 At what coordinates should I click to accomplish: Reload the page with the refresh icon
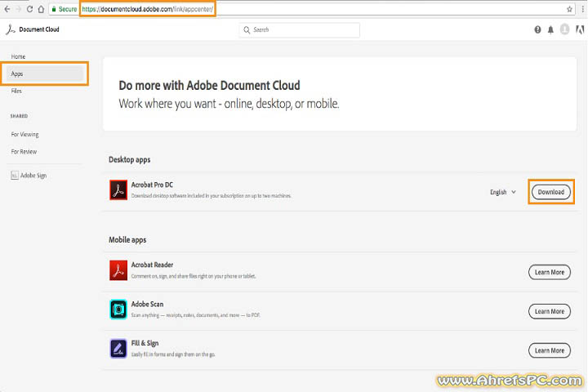29,9
